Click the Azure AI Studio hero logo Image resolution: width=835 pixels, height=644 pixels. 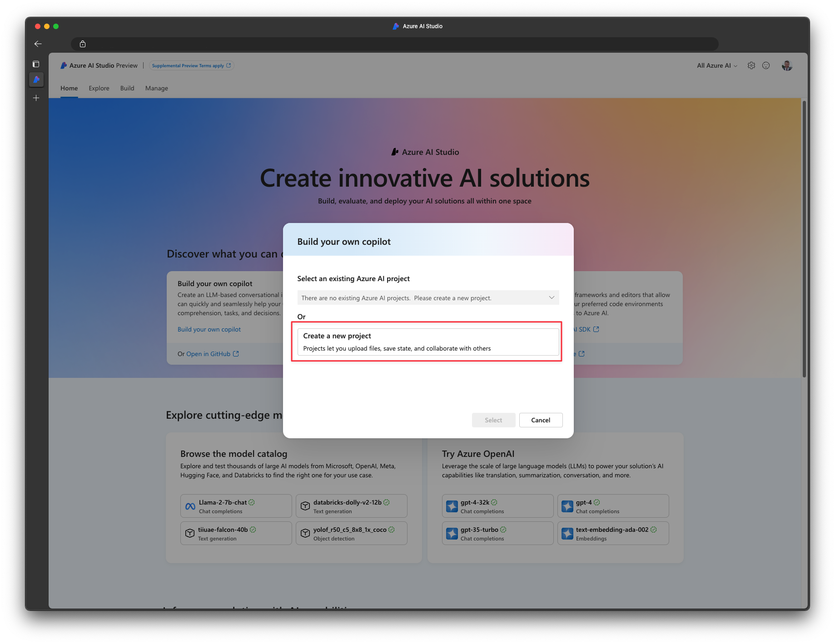click(395, 152)
